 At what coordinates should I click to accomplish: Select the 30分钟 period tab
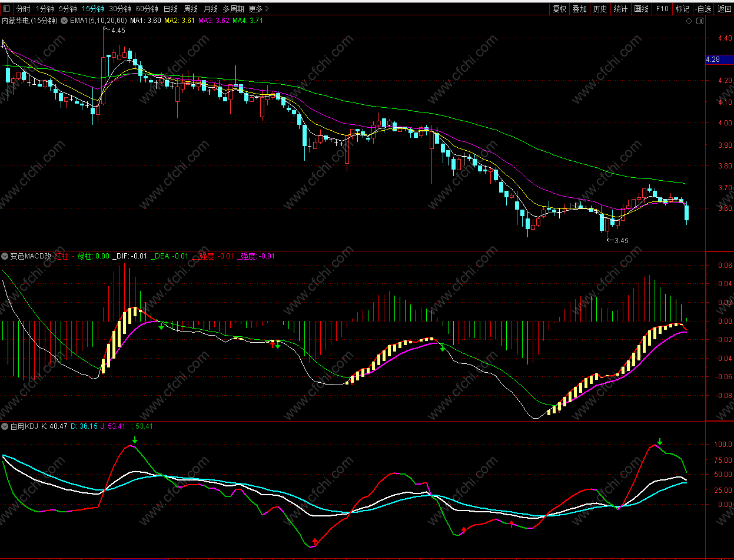click(x=120, y=9)
